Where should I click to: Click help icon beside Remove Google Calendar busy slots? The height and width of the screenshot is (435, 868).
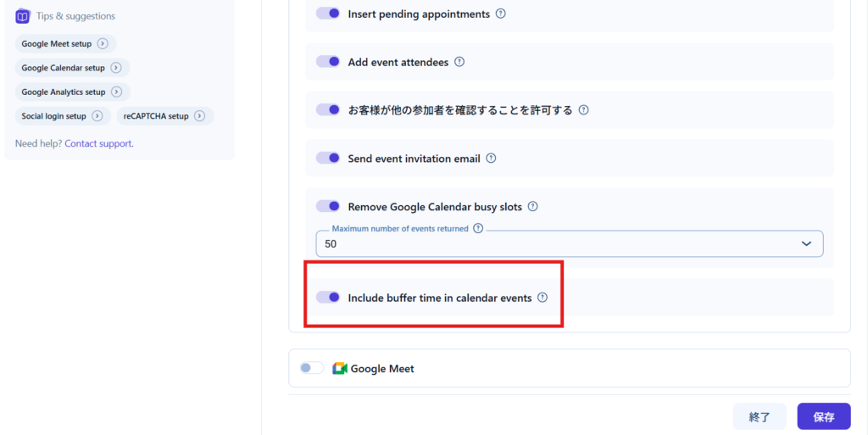click(x=532, y=207)
